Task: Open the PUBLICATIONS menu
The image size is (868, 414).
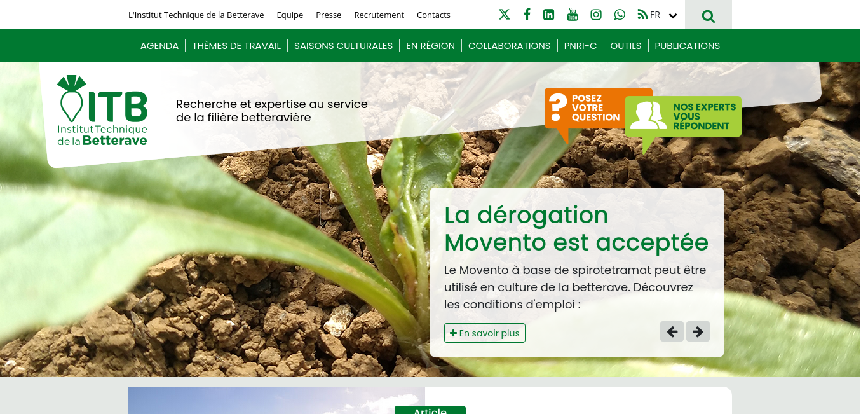Action: 688,46
